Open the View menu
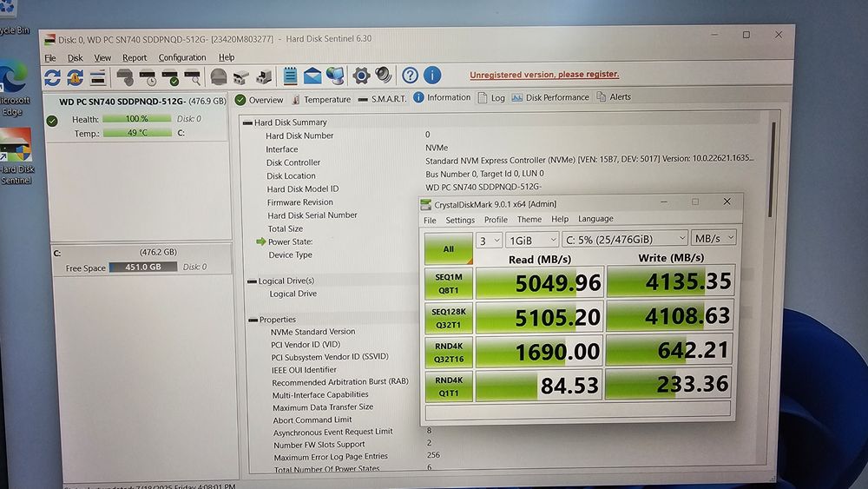Viewport: 868px width, 489px height. point(102,57)
